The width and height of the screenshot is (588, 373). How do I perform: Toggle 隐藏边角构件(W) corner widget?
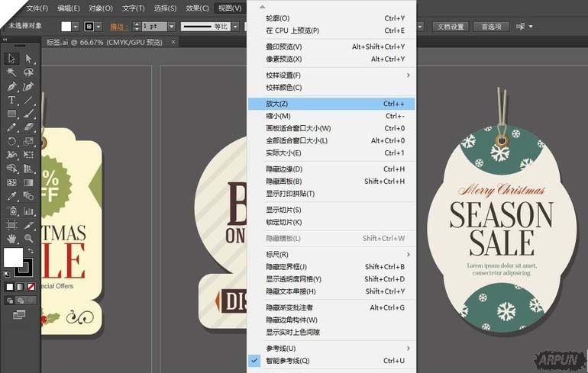[x=331, y=320]
